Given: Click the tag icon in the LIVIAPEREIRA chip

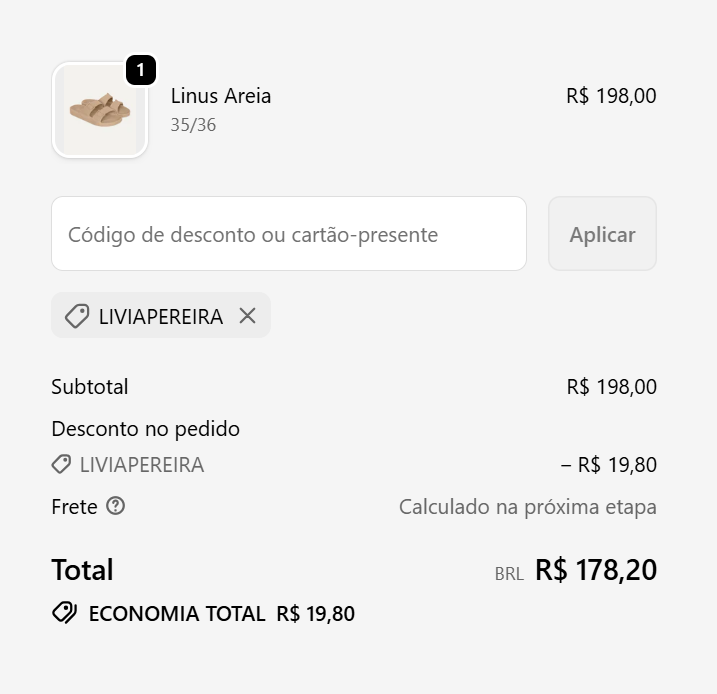Looking at the screenshot, I should click(x=76, y=316).
